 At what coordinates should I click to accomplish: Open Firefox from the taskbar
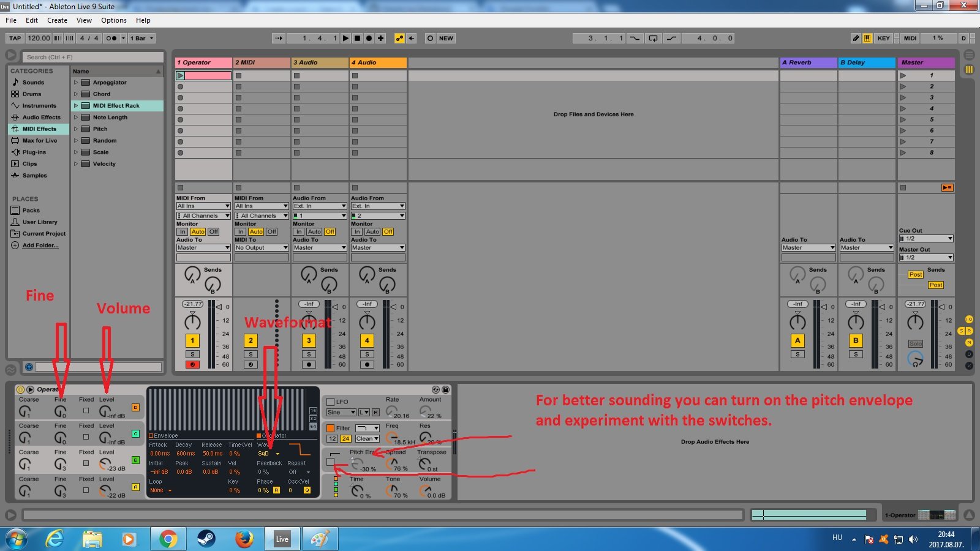(244, 539)
